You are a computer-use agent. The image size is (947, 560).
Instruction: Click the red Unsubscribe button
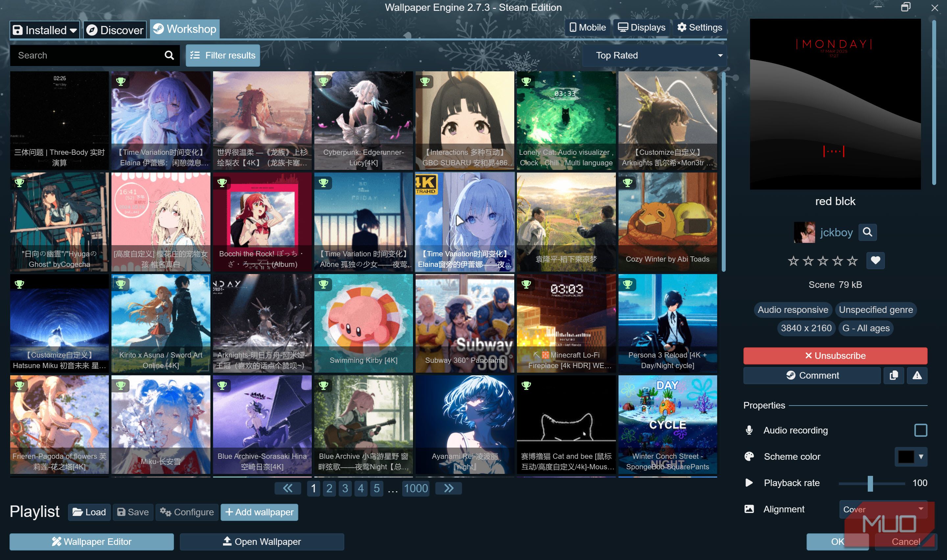pyautogui.click(x=835, y=356)
